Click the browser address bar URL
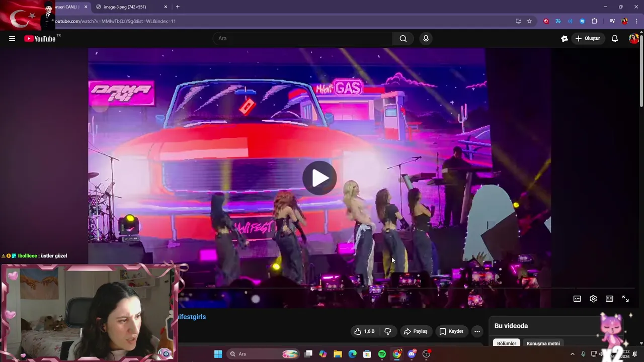The width and height of the screenshot is (644, 362). pos(115,21)
